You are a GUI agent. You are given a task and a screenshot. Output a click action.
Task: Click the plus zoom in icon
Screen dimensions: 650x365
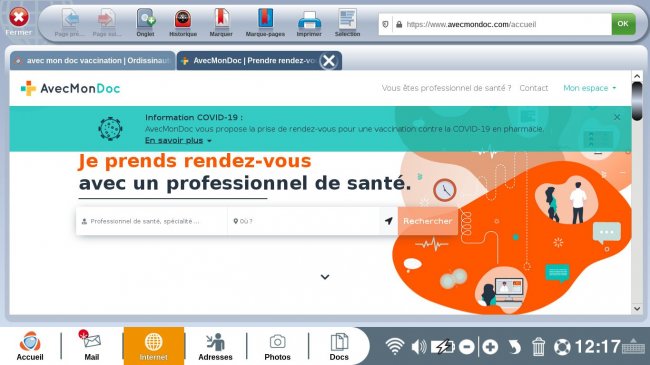[490, 346]
